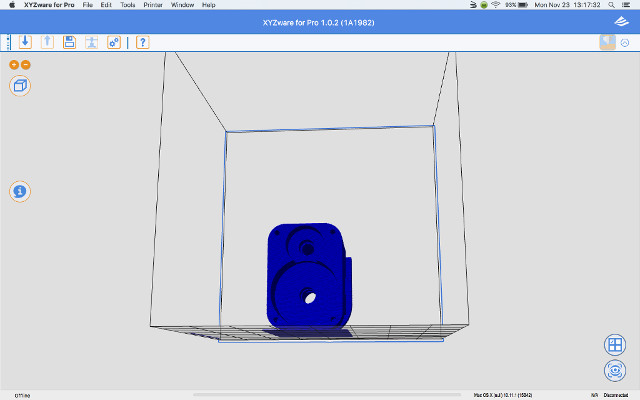
Task: Zoom in with orange plus button
Action: 14,64
